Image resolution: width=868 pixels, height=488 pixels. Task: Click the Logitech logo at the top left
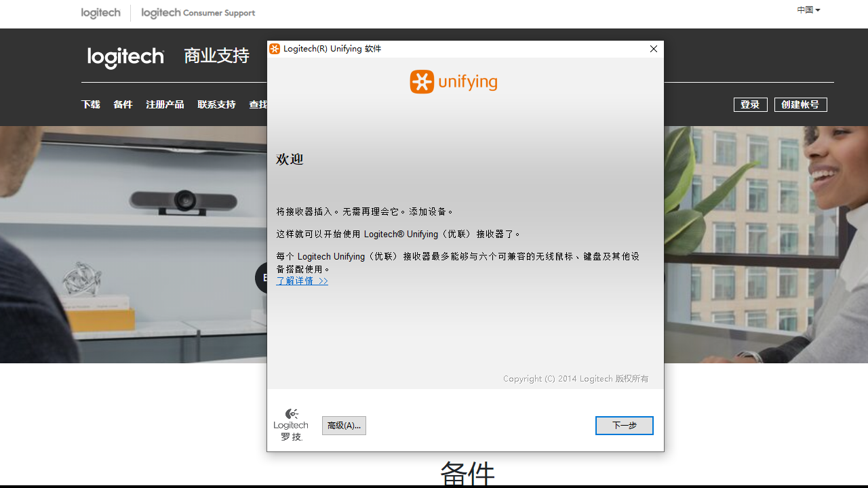100,13
